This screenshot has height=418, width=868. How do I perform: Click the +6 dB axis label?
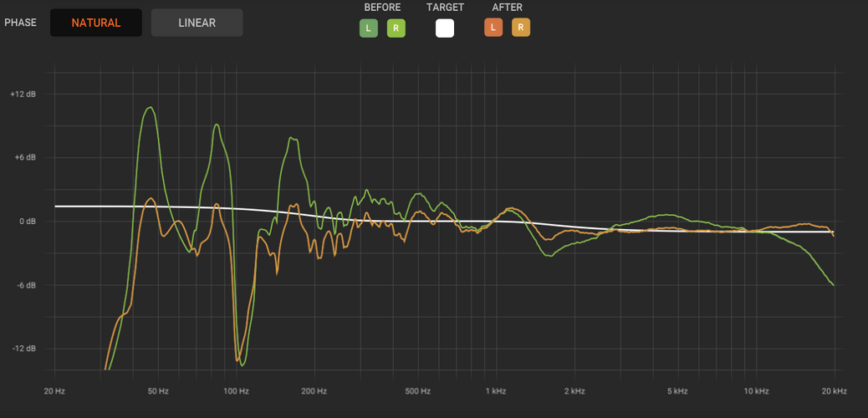click(x=25, y=158)
